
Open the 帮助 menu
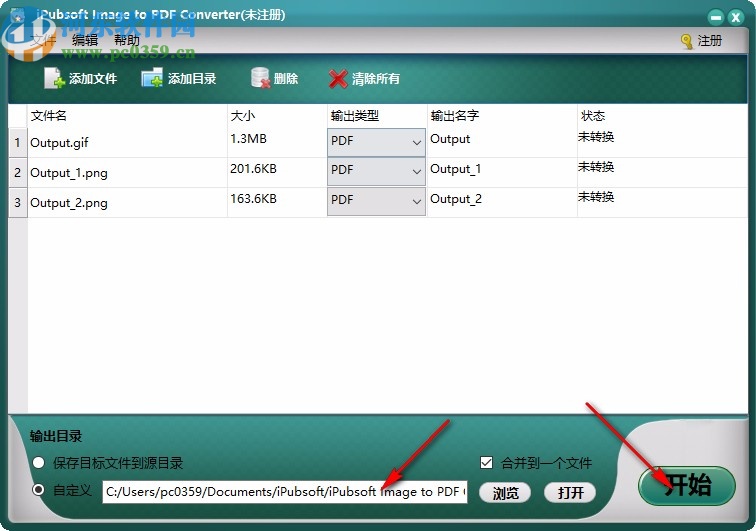tap(127, 40)
